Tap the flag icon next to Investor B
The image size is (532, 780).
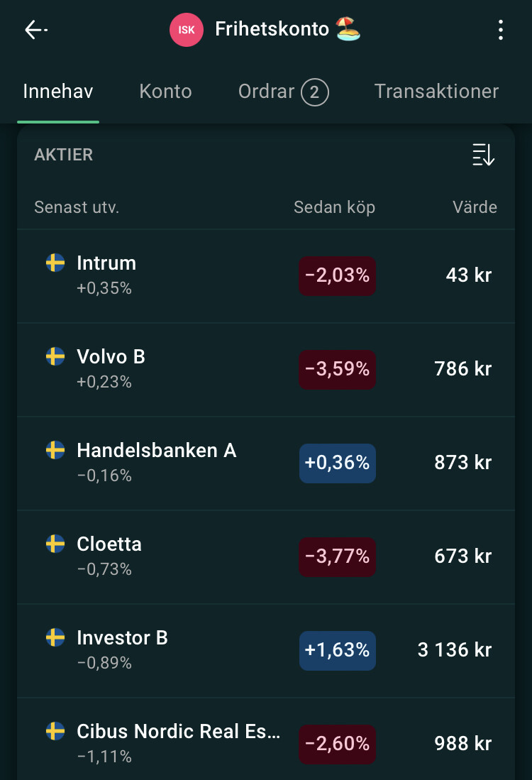click(x=55, y=637)
